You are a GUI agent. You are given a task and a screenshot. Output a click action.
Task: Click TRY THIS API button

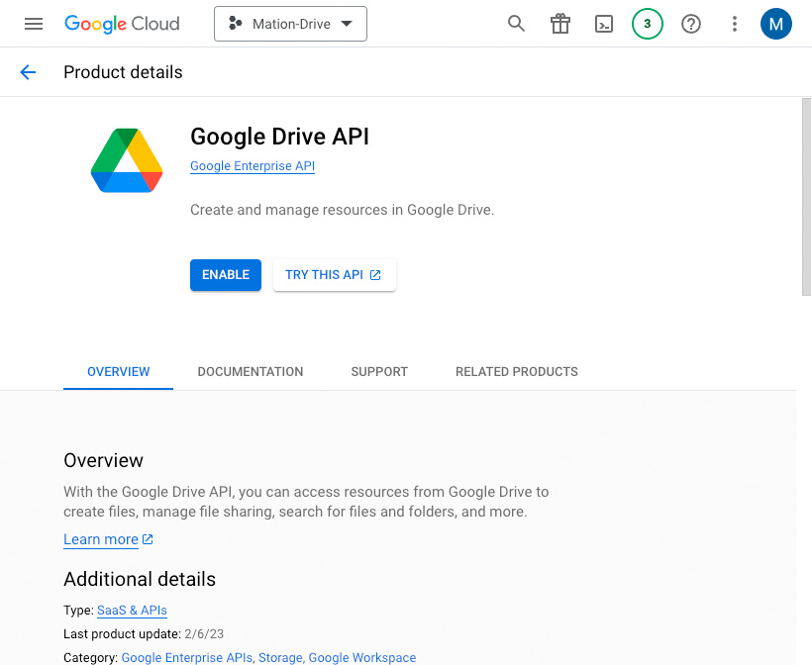click(335, 275)
